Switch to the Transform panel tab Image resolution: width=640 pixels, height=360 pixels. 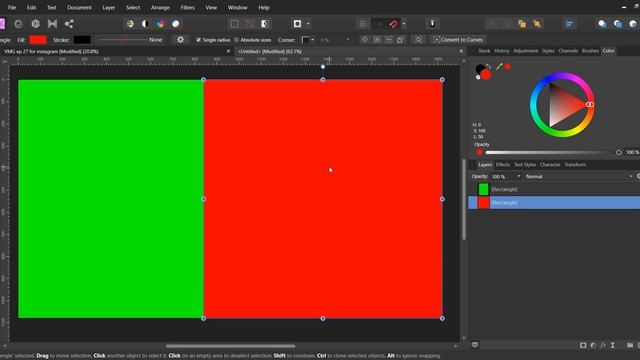575,164
